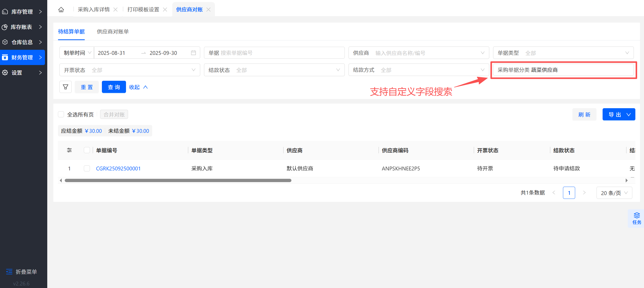Image resolution: width=644 pixels, height=288 pixels.
Task: Switch to 采购入库详情 tab
Action: click(x=94, y=10)
